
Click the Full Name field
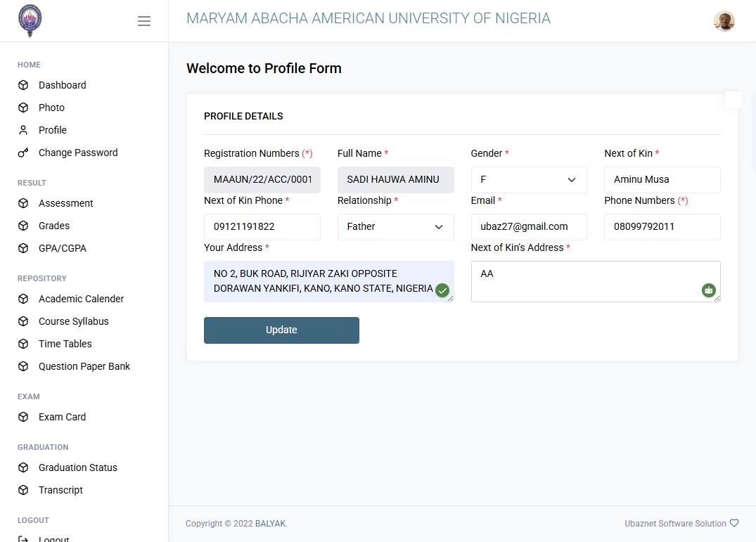(x=395, y=180)
